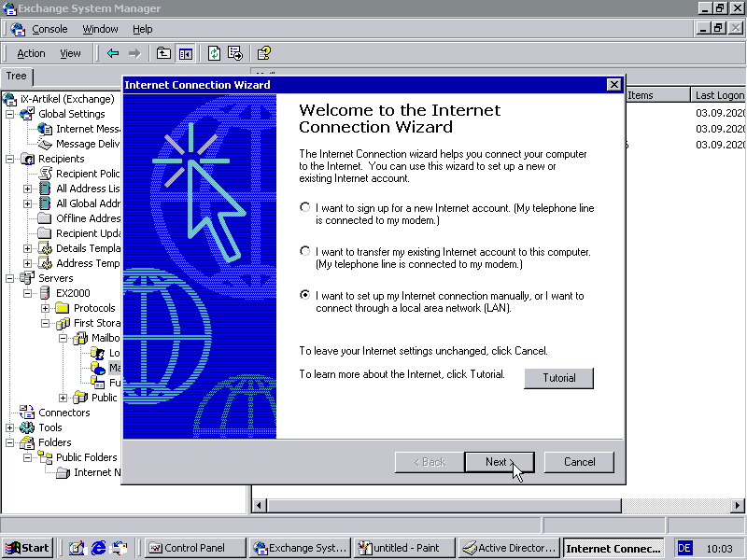
Task: Select the First Storage Group icon
Action: point(63,323)
